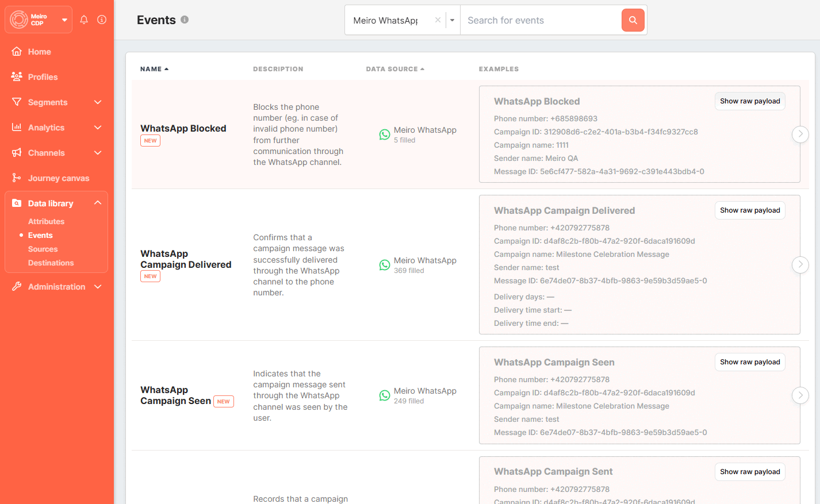Open Destinations under Data library
The width and height of the screenshot is (820, 504).
click(x=51, y=263)
